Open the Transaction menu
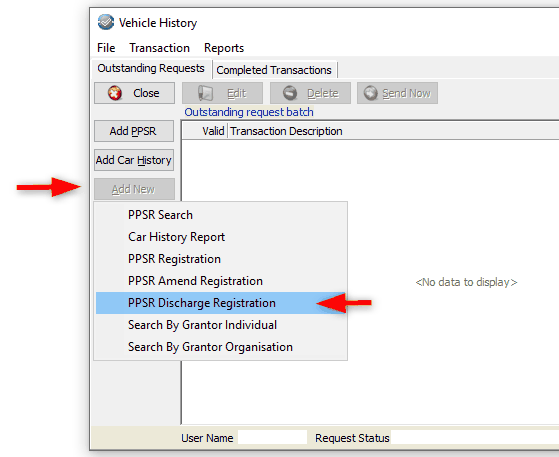Screen dimensions: 559x457 tap(159, 48)
